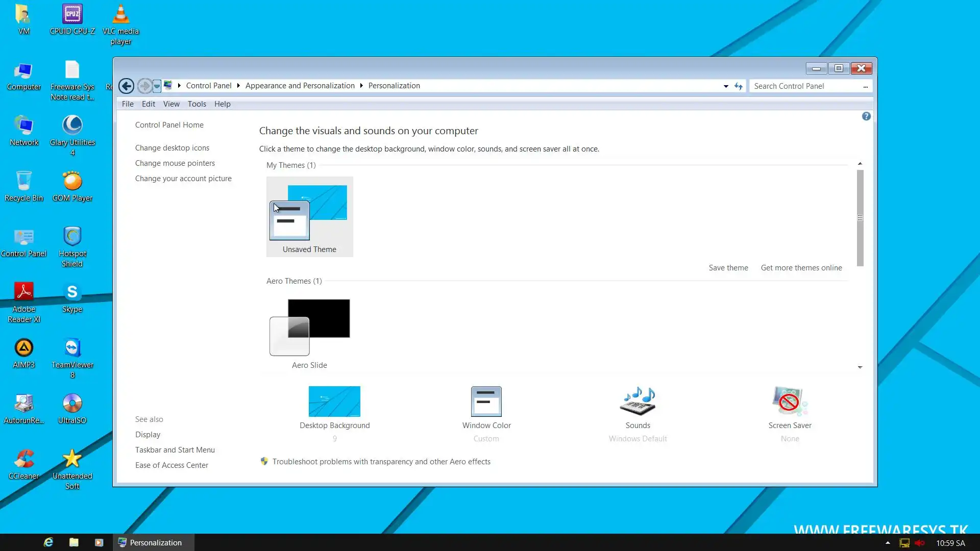Screen dimensions: 980x551
Task: Click the themes list scrollbar down arrow
Action: pos(860,367)
